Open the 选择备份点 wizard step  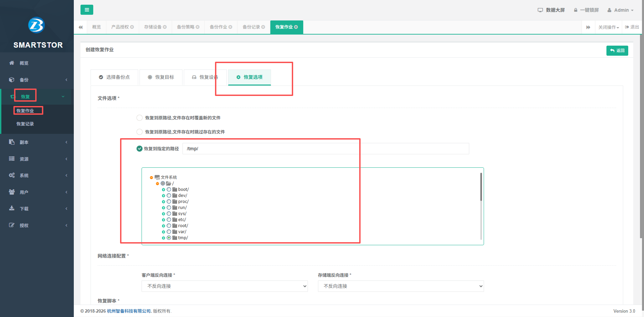(114, 77)
